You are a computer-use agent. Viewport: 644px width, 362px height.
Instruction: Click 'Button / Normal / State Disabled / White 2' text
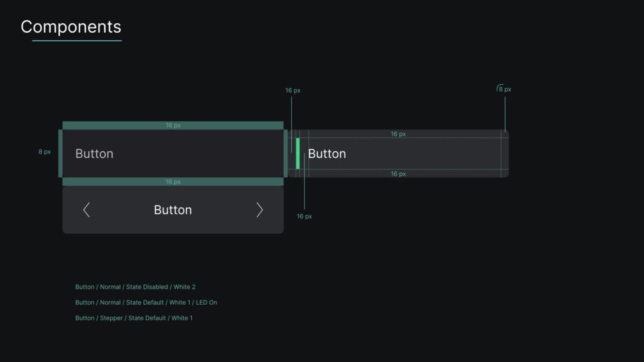[x=135, y=287]
